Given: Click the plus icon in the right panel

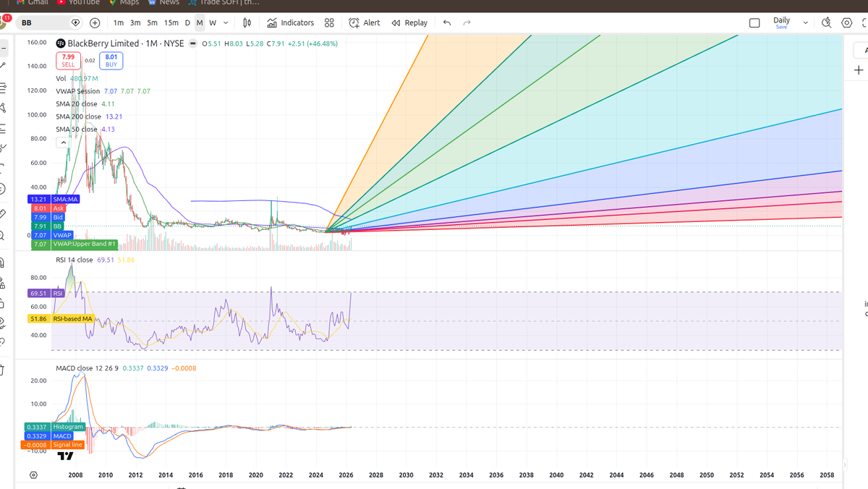Looking at the screenshot, I should [x=859, y=70].
